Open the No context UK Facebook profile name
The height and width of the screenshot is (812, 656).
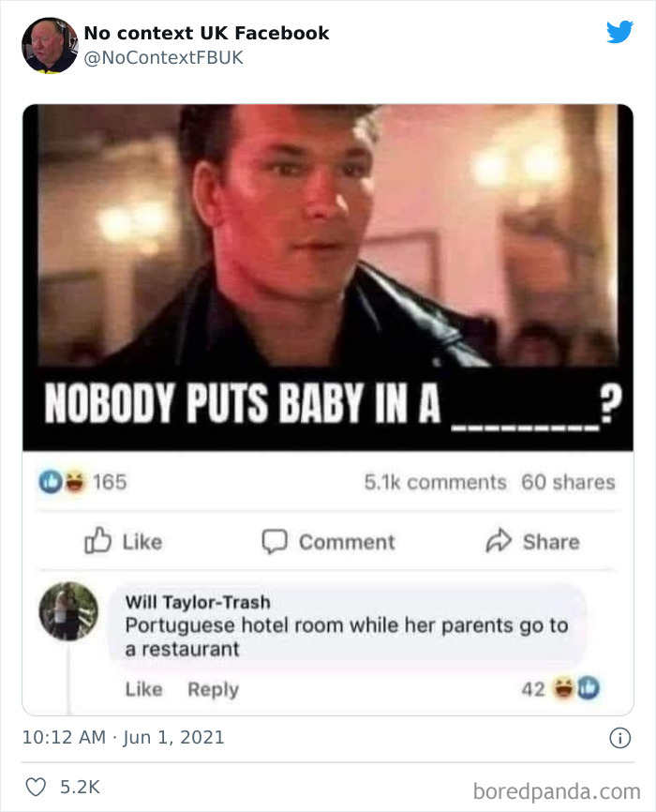[204, 32]
